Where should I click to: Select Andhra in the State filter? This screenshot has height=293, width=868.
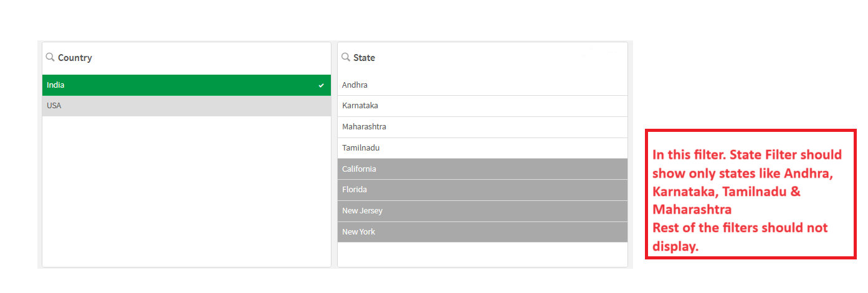tap(482, 85)
